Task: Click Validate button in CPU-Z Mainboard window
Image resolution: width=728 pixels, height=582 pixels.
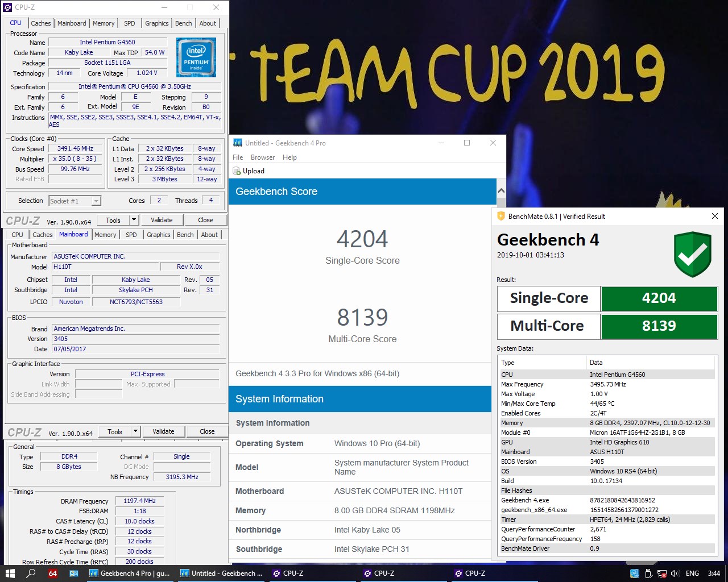Action: (163, 431)
